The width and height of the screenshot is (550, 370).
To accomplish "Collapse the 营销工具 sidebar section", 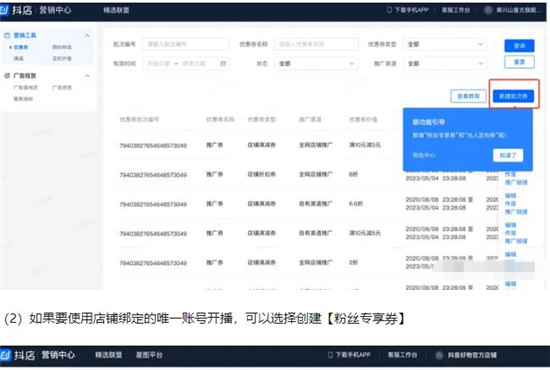I will (x=87, y=35).
